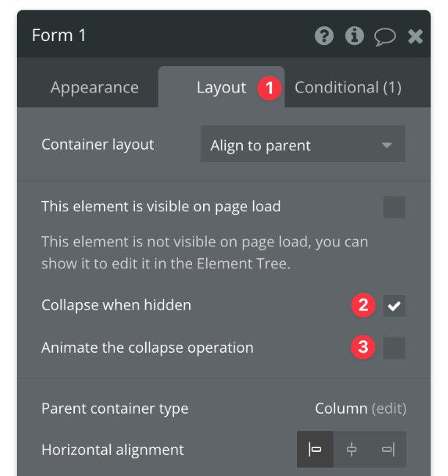Viewport: 448px width, 476px height.
Task: Click the Column parent container value
Action: pyautogui.click(x=341, y=409)
